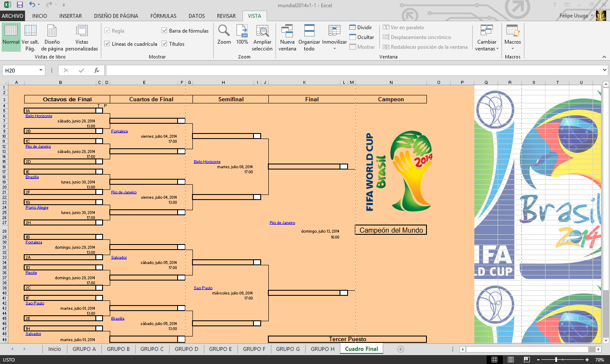Click the vertical scrollbar thumb
The width and height of the screenshot is (610, 364).
coord(606,189)
